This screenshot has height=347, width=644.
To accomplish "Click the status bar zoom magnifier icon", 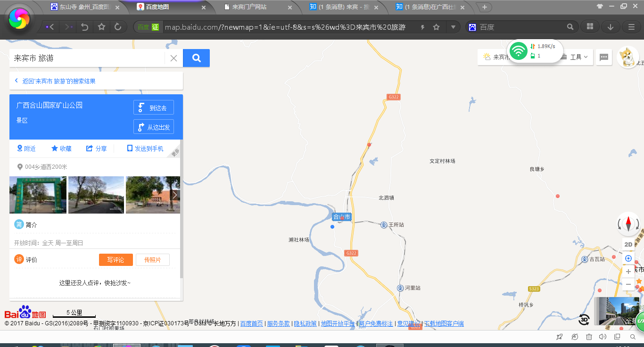I will pyautogui.click(x=633, y=337).
